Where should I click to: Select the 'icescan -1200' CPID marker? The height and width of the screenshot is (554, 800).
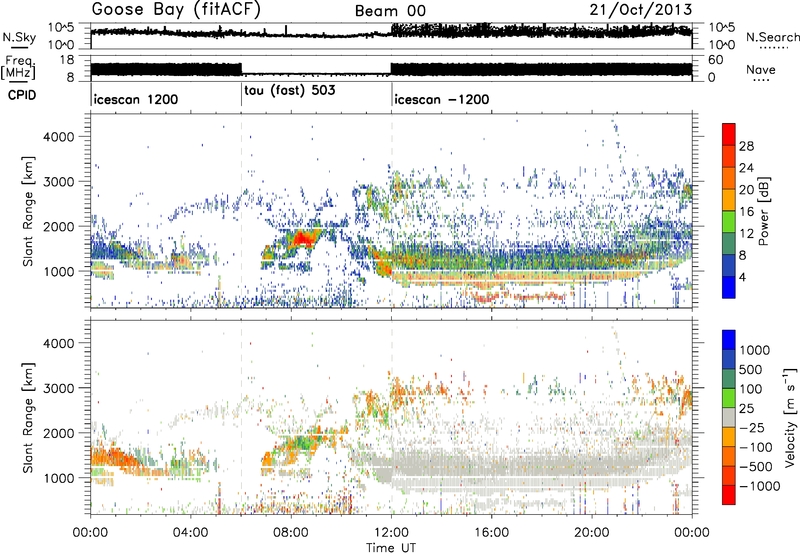coord(441,99)
